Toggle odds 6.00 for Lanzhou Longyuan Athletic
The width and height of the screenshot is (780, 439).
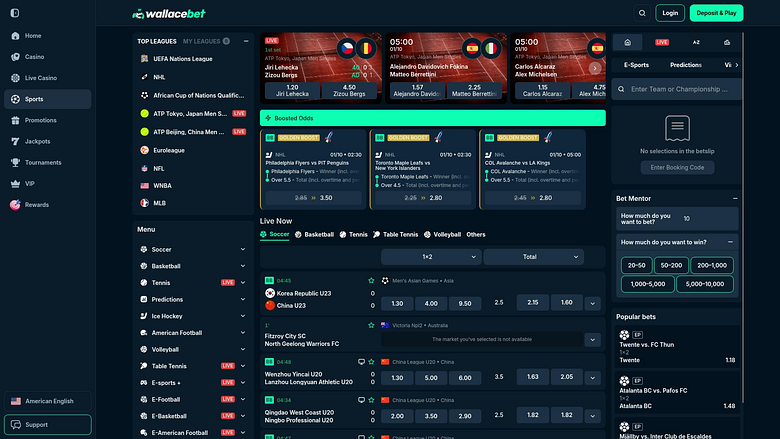pyautogui.click(x=465, y=378)
